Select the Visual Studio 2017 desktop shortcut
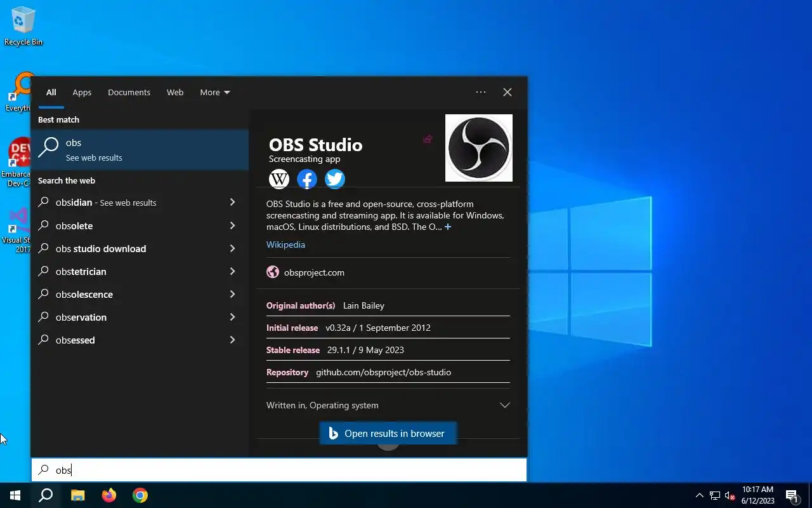The height and width of the screenshot is (508, 812). pos(17,230)
